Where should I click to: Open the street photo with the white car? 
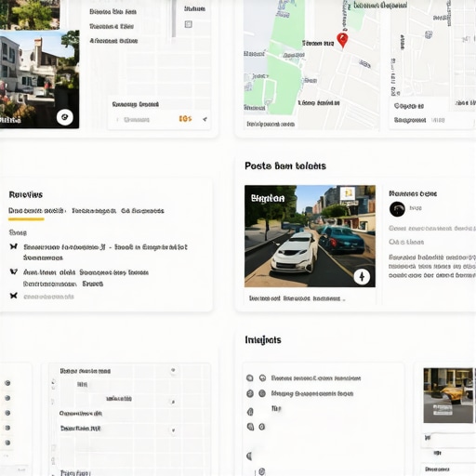[310, 236]
